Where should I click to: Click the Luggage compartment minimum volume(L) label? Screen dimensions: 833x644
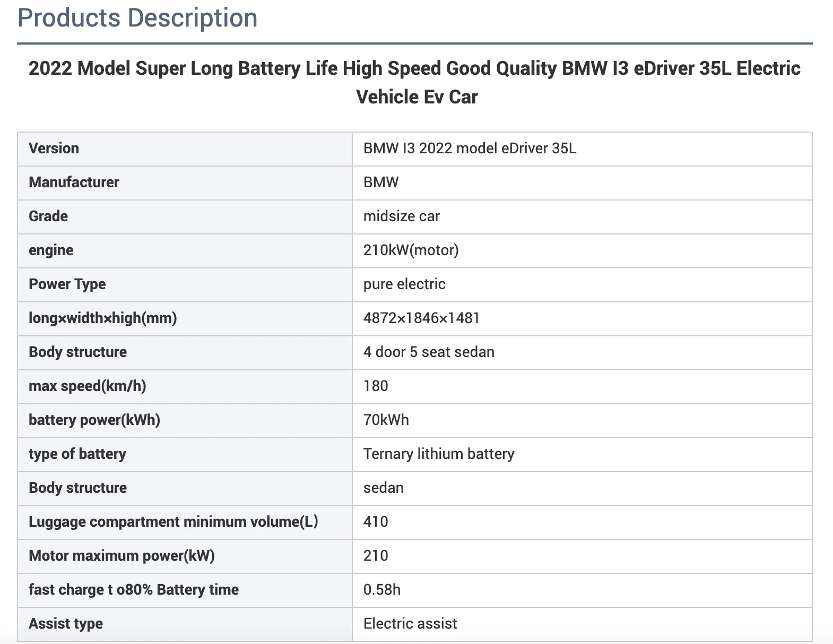(173, 522)
